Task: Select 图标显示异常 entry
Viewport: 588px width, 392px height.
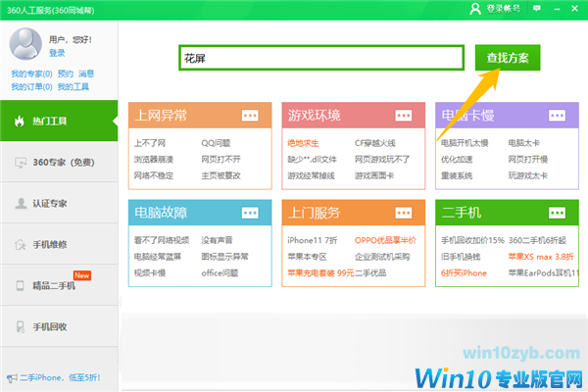Action: [224, 257]
